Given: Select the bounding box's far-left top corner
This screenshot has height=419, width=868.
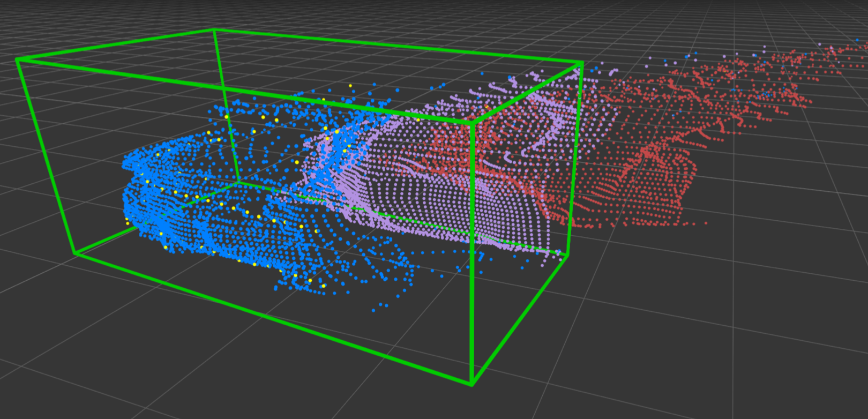Looking at the screenshot, I should point(17,59).
